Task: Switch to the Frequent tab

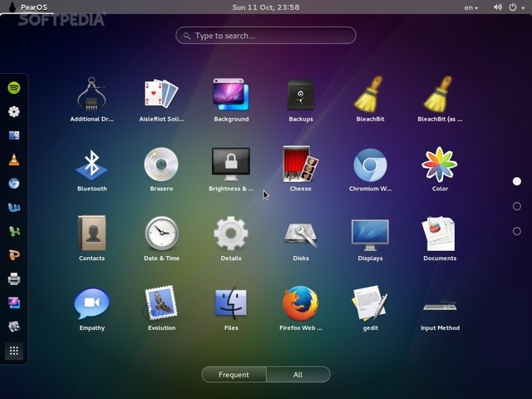Action: [x=234, y=375]
